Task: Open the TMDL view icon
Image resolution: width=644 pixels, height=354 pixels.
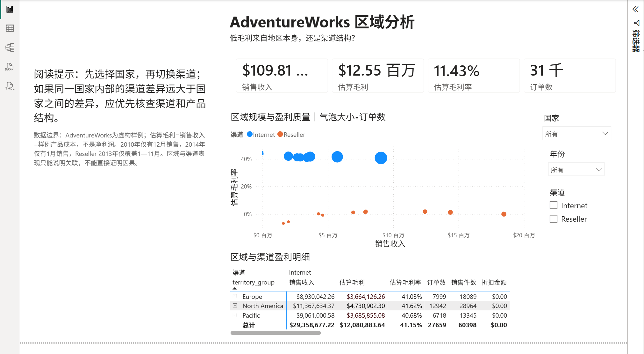Action: pyautogui.click(x=10, y=86)
